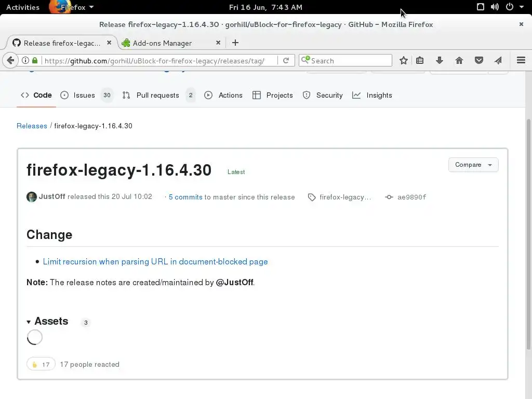Open the Actions tab

pos(223,96)
